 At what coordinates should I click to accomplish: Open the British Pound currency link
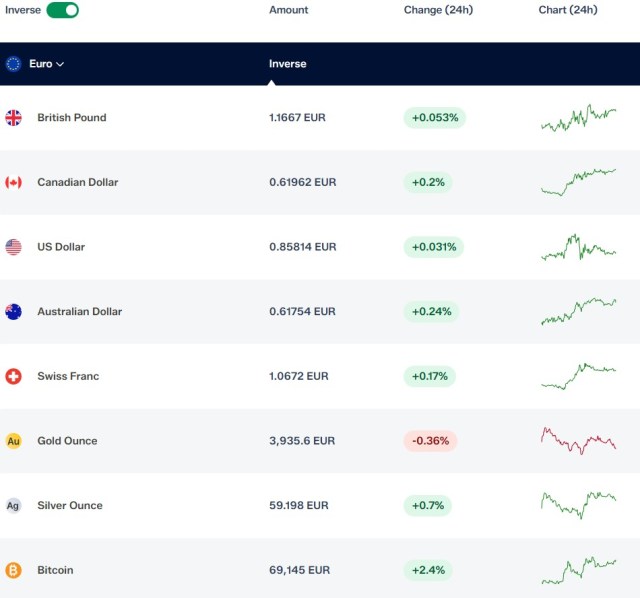(72, 118)
